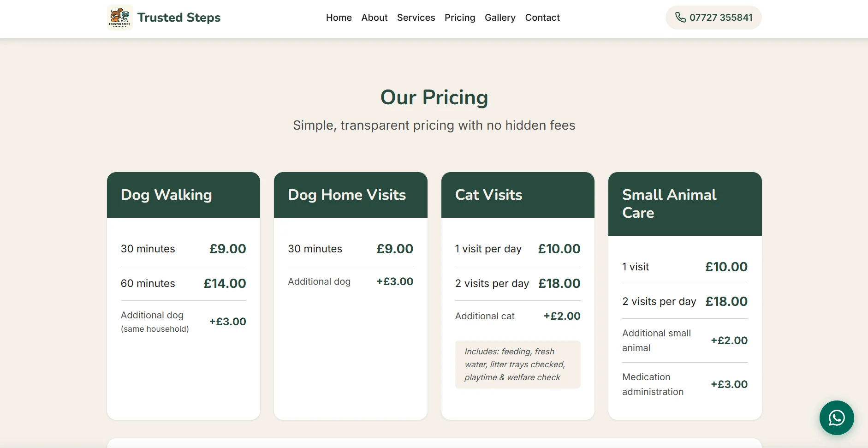Click the Dog Walking card header
This screenshot has height=448, width=868.
[184, 195]
